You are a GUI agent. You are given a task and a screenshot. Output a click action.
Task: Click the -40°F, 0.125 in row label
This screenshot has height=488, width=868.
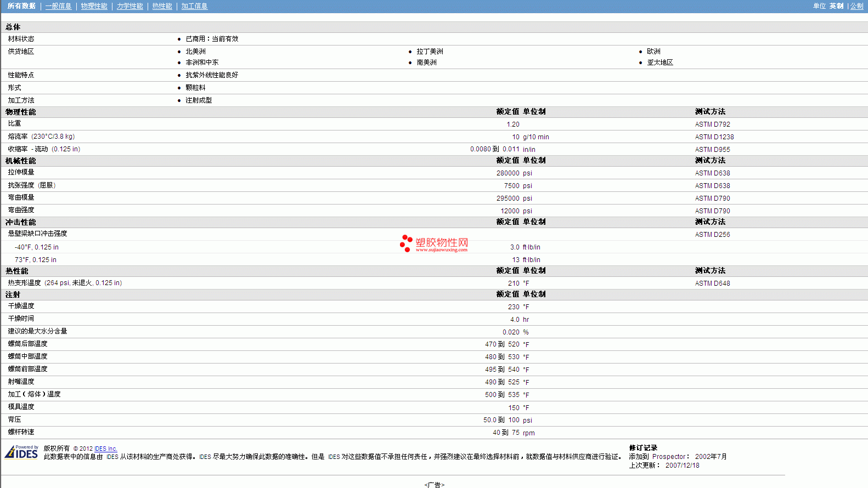37,247
